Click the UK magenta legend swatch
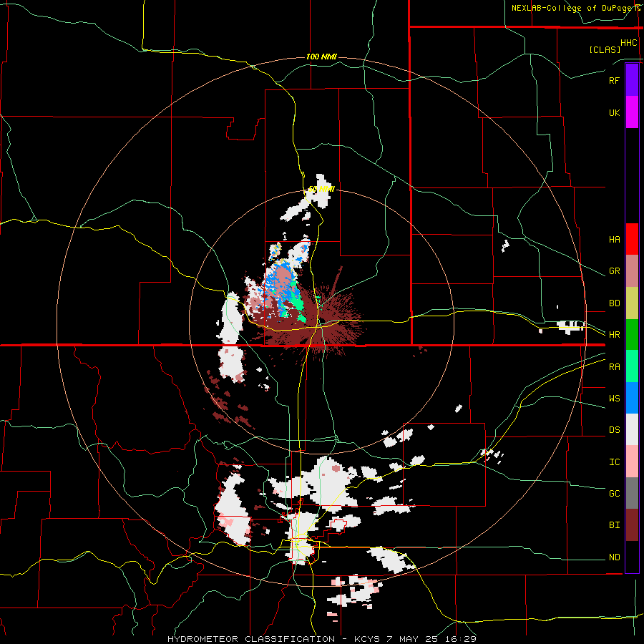This screenshot has width=644, height=644. (632, 112)
